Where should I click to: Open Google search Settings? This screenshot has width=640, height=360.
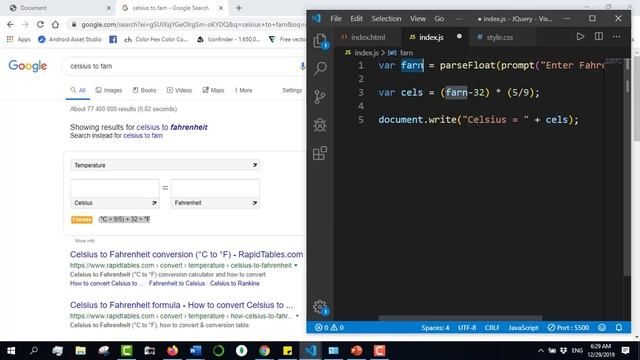292,90
